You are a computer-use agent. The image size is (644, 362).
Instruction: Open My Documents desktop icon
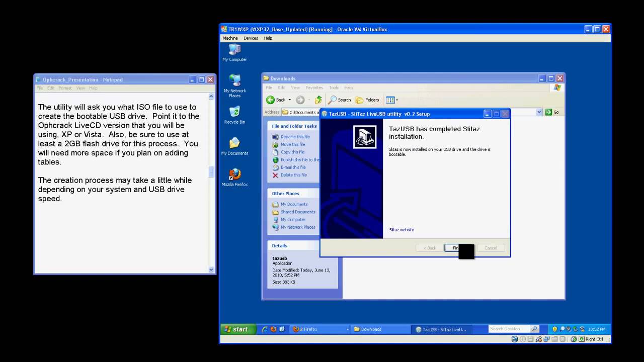click(234, 146)
